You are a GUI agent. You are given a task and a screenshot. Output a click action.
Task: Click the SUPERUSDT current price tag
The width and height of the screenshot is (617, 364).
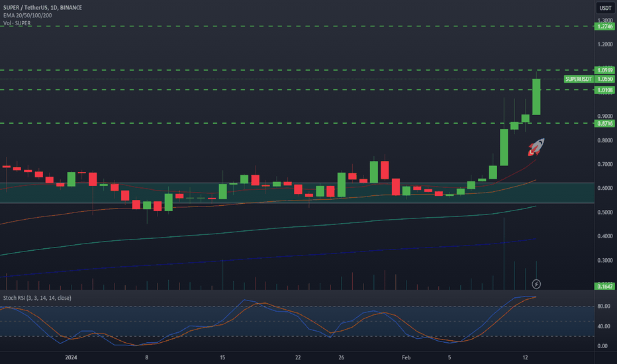579,79
